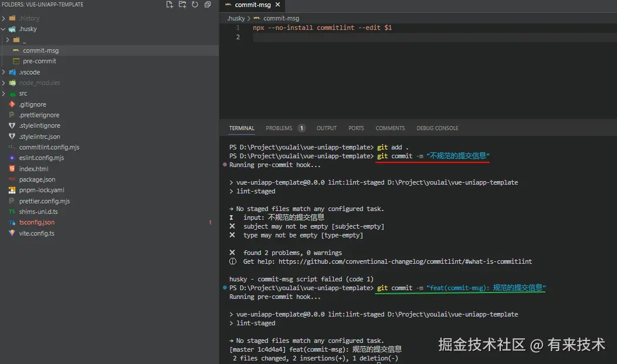Image resolution: width=617 pixels, height=364 pixels.
Task: Switch to the DEBUG CONSOLE tab
Action: [437, 128]
